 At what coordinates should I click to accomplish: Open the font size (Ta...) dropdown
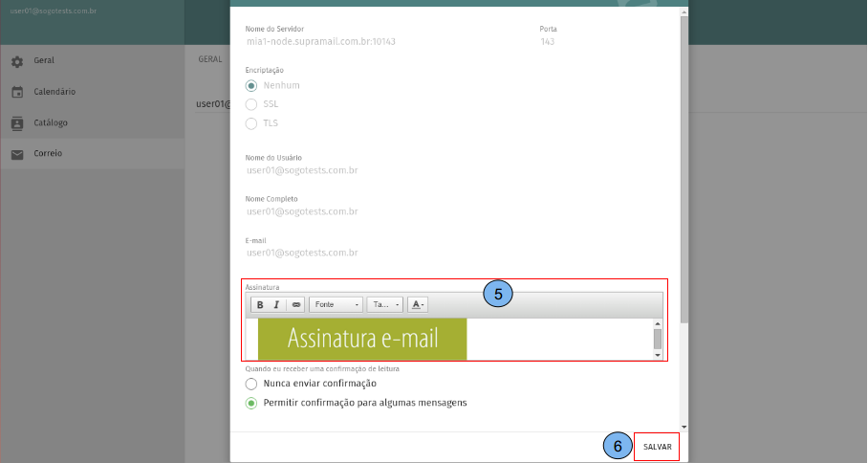(385, 304)
